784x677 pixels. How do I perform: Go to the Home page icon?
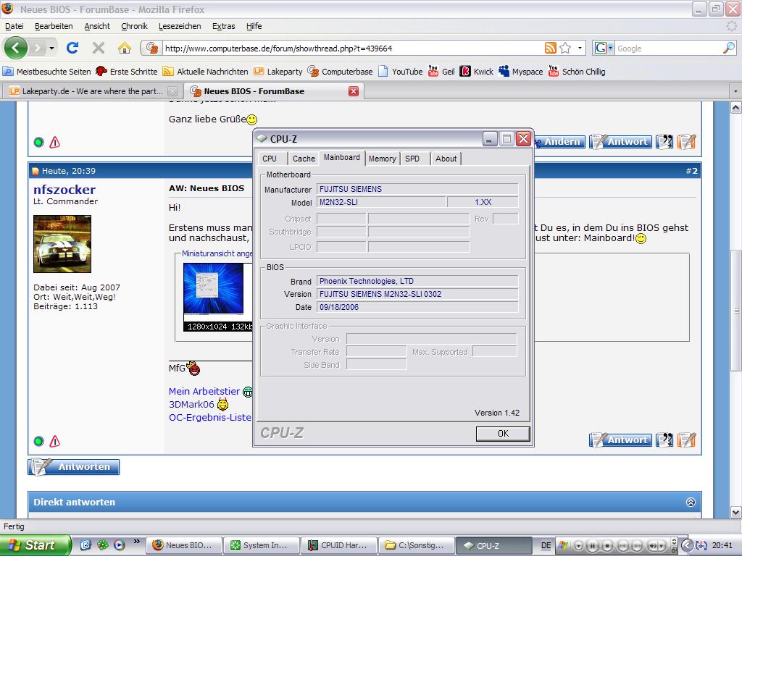coord(125,48)
